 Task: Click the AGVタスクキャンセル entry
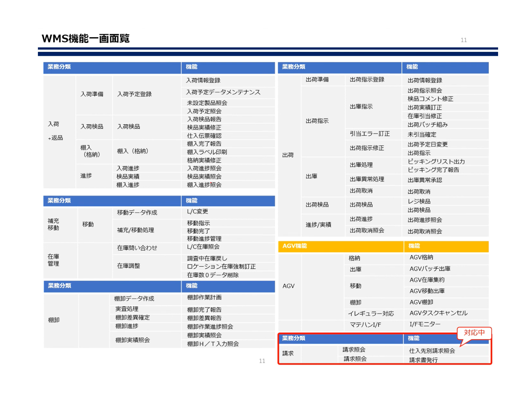click(438, 313)
